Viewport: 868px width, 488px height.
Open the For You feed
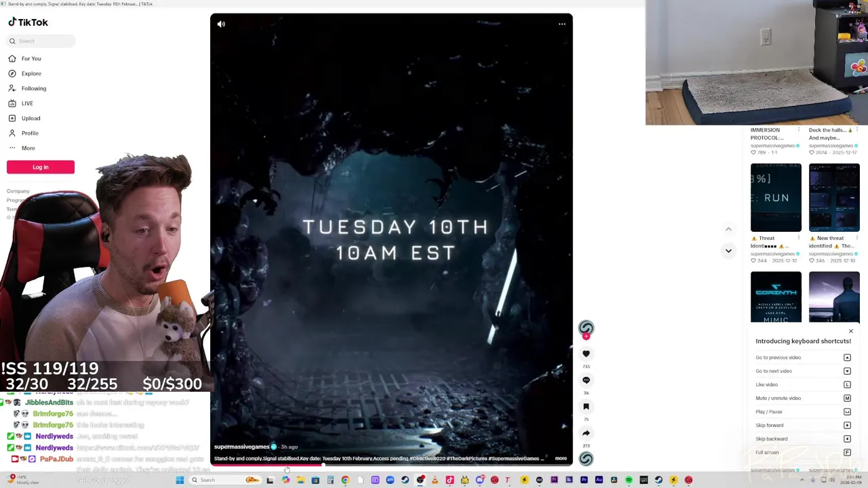(31, 58)
